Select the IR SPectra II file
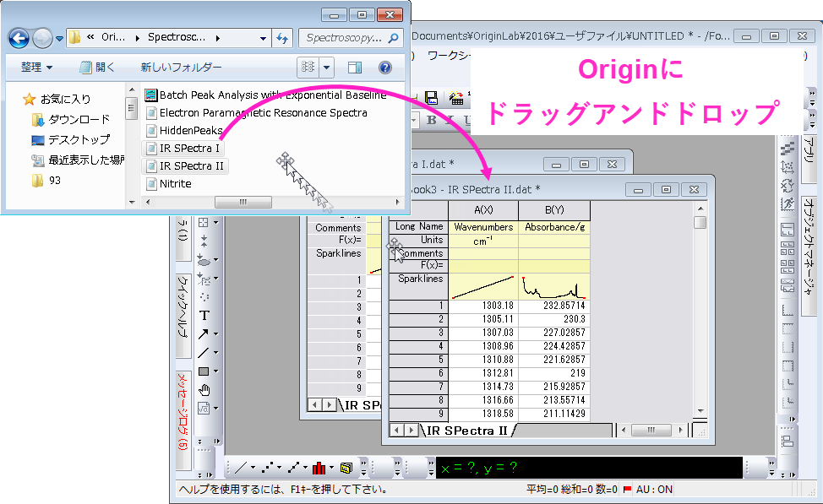The height and width of the screenshot is (504, 823). pyautogui.click(x=185, y=166)
